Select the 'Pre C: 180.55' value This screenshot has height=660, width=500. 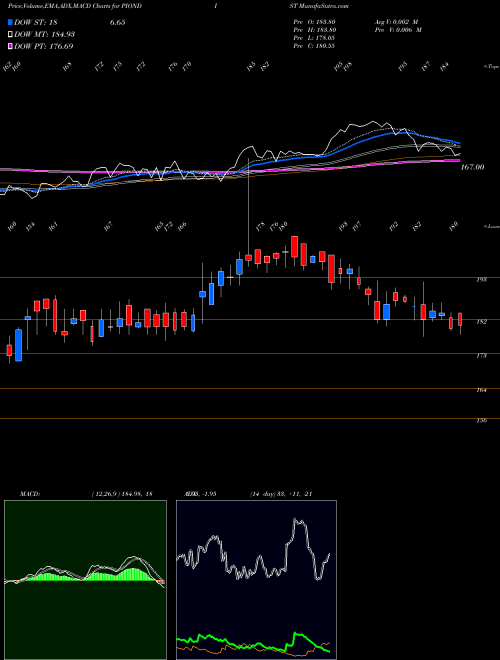coord(314,46)
